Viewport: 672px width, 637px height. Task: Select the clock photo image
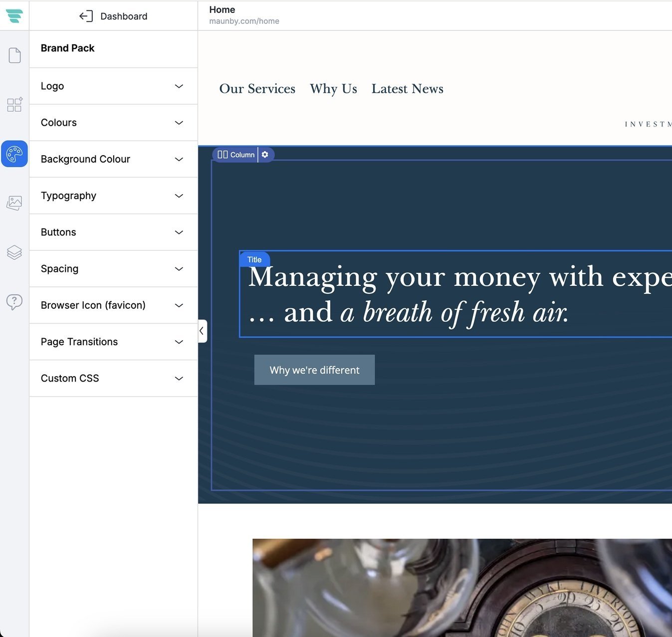[x=462, y=588]
